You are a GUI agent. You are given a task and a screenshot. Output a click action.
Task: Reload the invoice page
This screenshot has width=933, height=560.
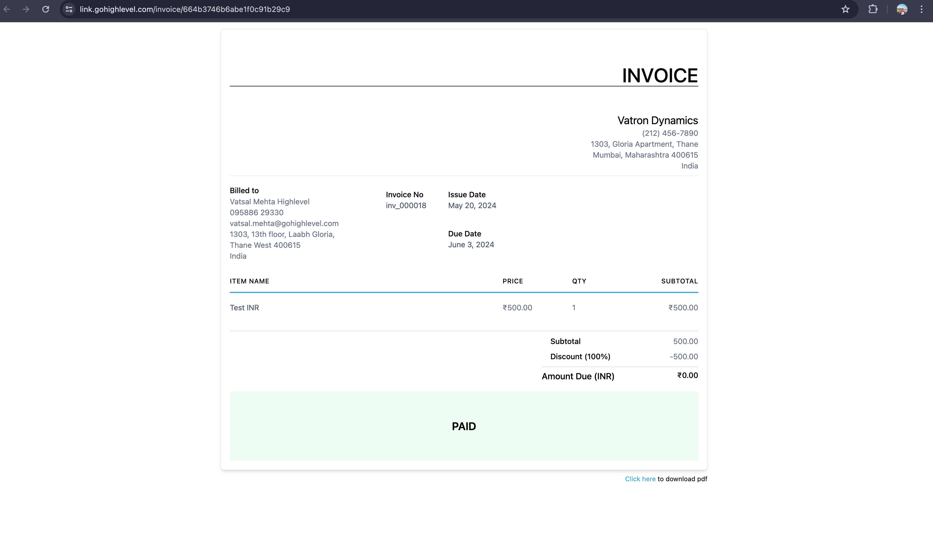46,9
